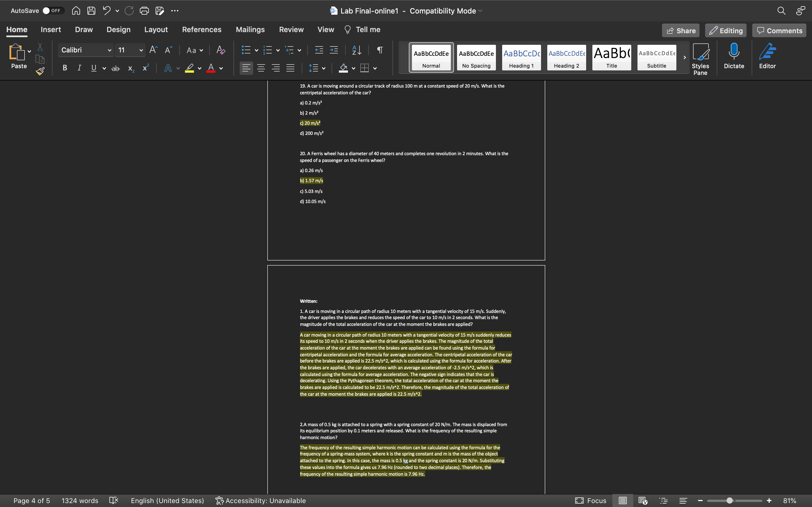Open the Comments button
Screen dimensions: 812x507
(779, 30)
